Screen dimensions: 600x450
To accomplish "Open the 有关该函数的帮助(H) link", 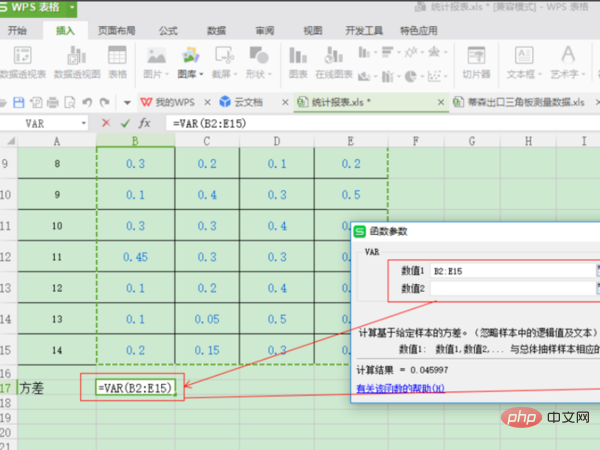I will pyautogui.click(x=400, y=389).
